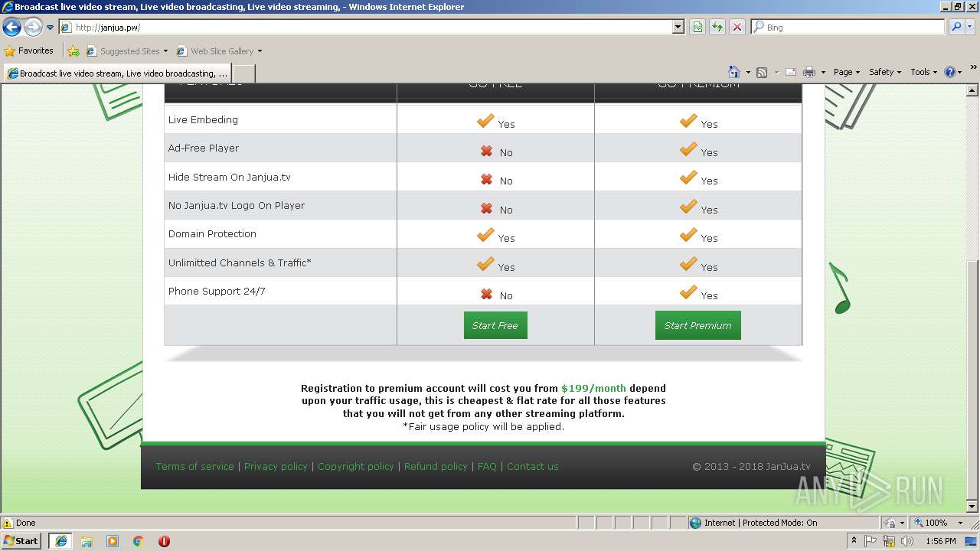Image resolution: width=980 pixels, height=551 pixels.
Task: Open the Safety menu
Action: pos(885,72)
